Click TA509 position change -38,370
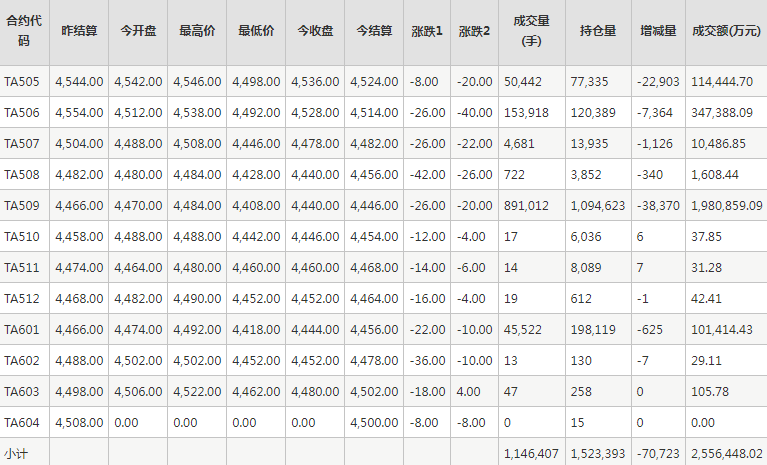 [x=658, y=205]
